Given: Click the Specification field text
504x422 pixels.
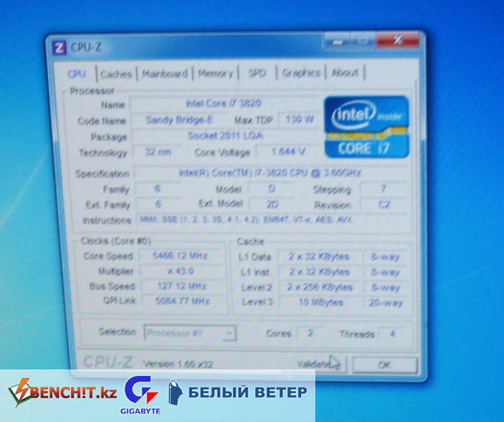Looking at the screenshot, I should [270, 174].
